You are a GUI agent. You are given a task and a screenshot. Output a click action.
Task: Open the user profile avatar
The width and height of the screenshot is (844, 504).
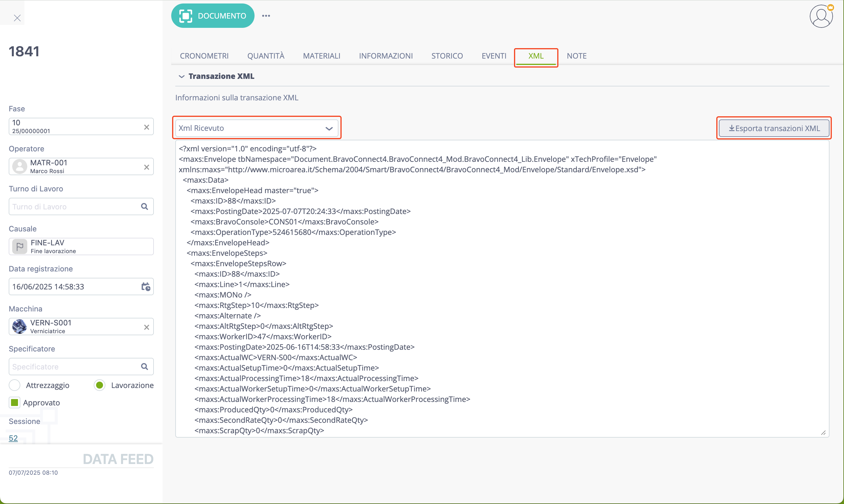[x=821, y=16]
